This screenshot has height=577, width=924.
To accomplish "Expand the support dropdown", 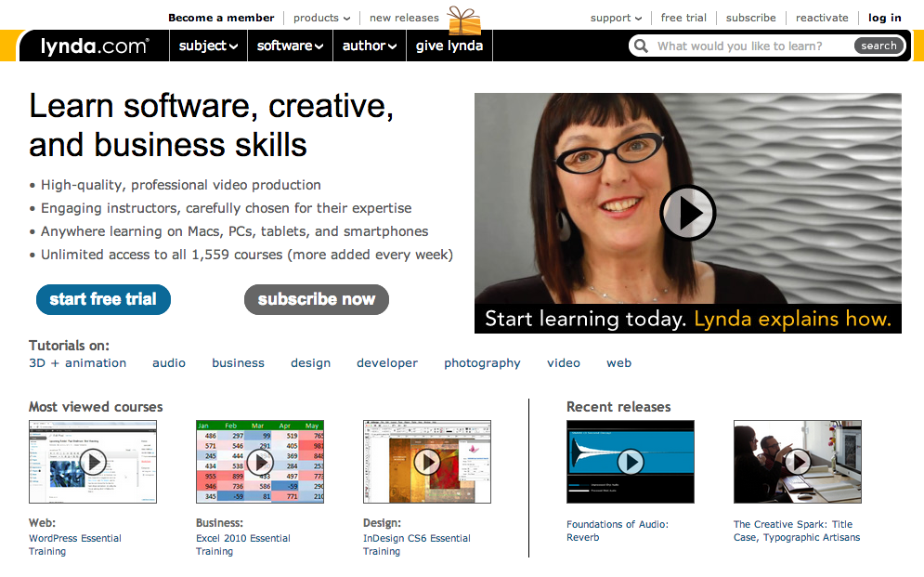I will (616, 18).
